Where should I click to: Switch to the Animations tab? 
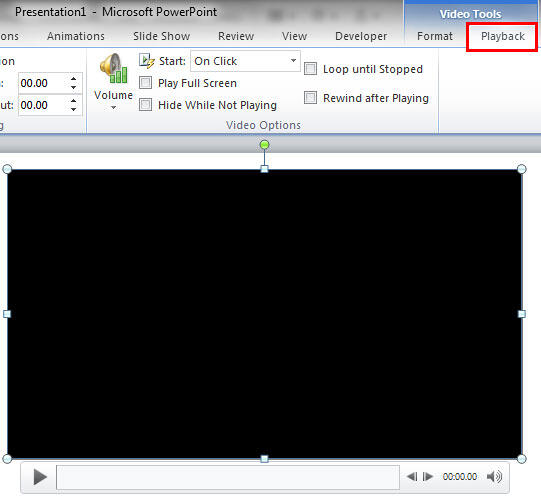tap(76, 36)
